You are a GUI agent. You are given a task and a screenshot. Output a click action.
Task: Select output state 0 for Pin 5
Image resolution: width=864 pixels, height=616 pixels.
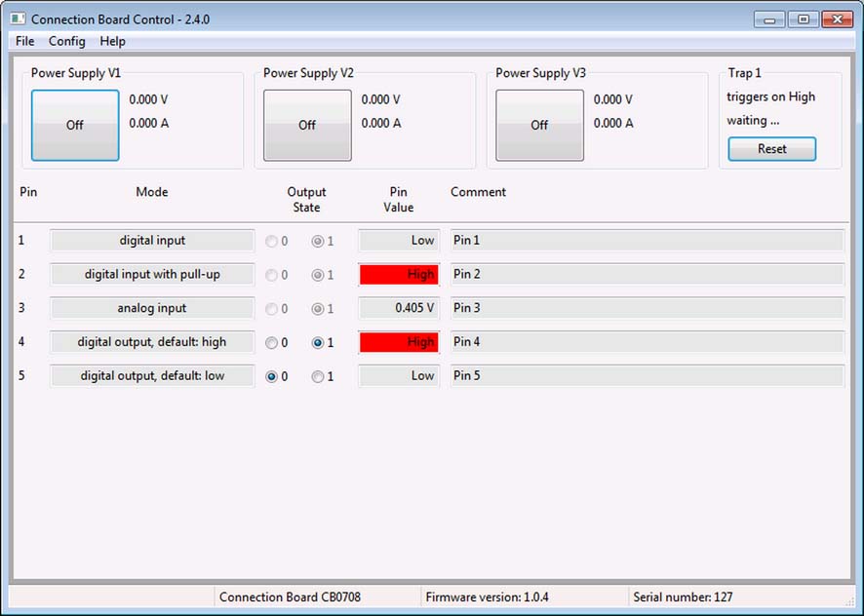276,375
